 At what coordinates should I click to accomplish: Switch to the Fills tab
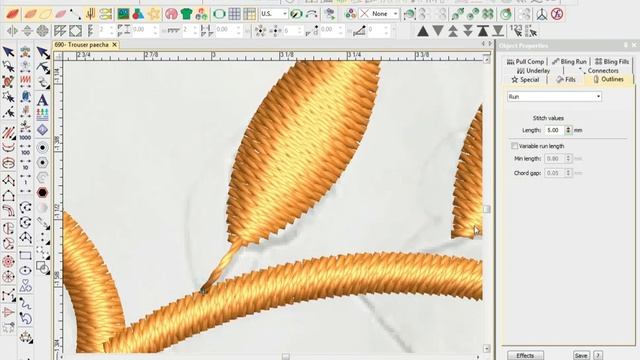coord(566,80)
